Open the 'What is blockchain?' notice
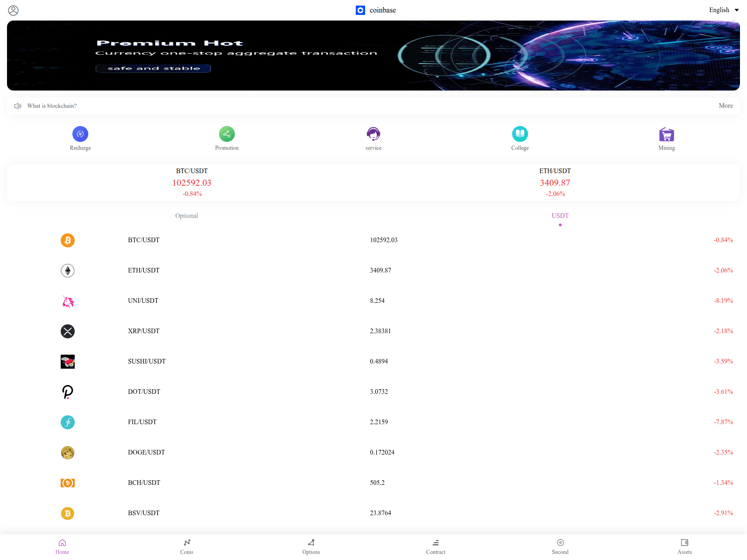Viewport: 747px width, 560px height. click(52, 106)
